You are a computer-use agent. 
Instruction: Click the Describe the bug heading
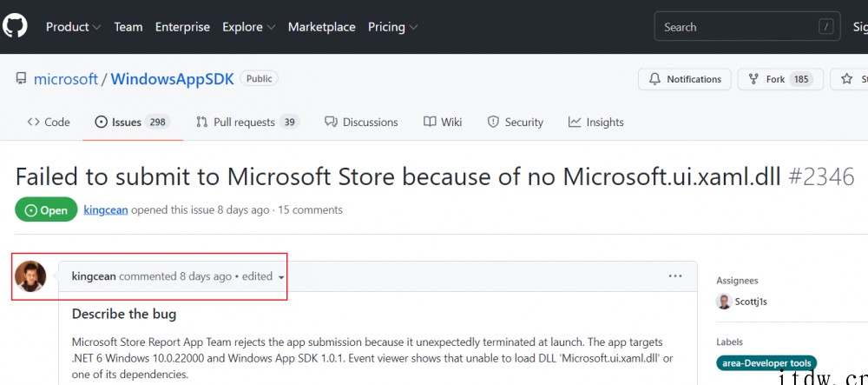(124, 314)
